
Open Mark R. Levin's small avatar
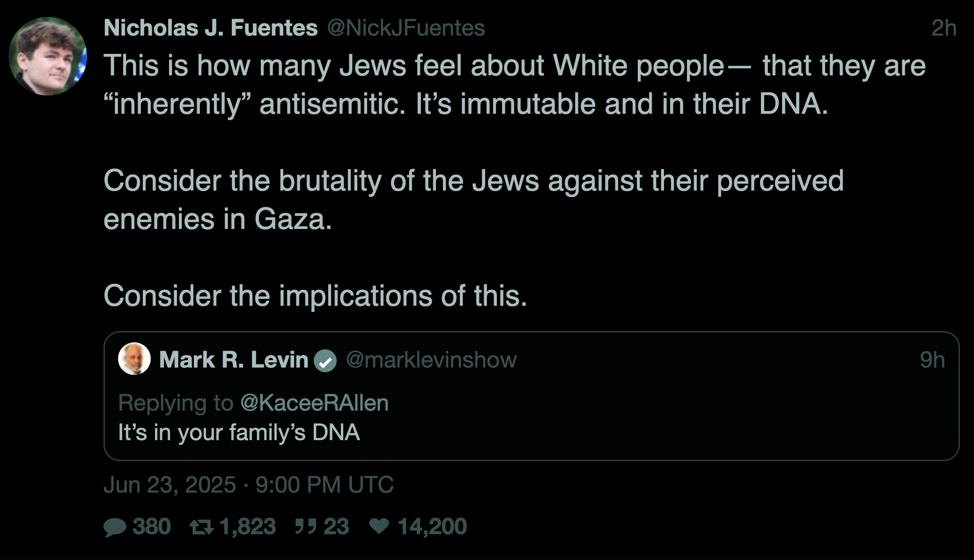pos(134,359)
